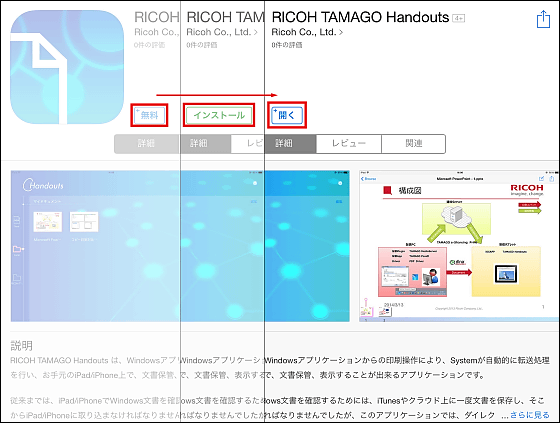Tap the share icon at top right
560x423 pixels.
pos(543,19)
